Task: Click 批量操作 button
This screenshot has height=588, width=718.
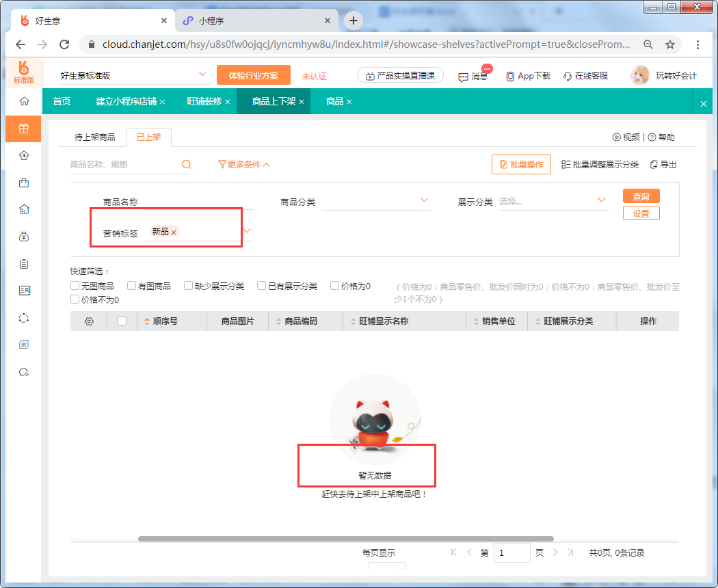Action: pos(521,164)
